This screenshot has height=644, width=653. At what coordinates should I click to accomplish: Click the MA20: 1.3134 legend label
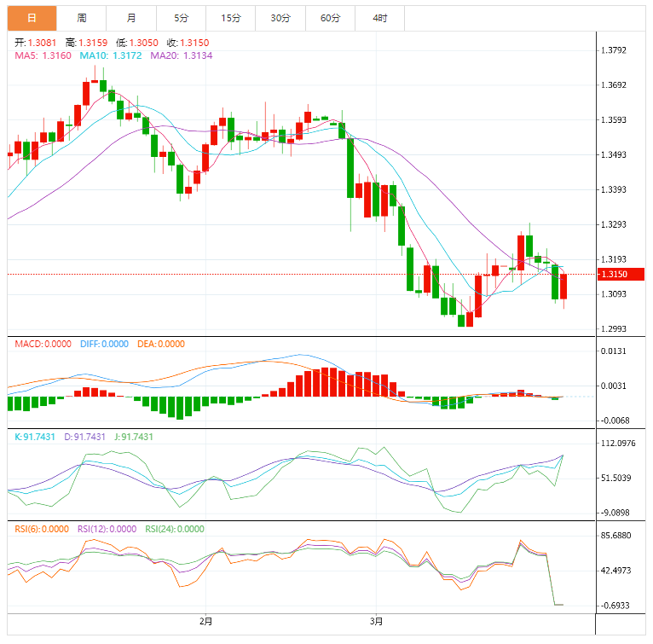click(x=182, y=55)
